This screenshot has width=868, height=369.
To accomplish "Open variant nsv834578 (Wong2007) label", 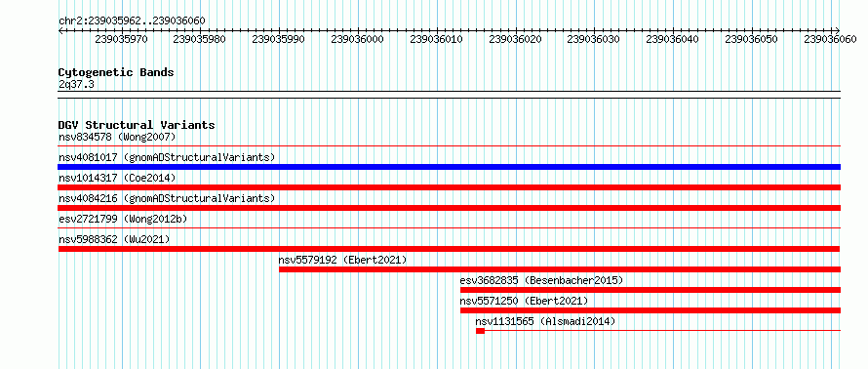I will [x=117, y=137].
